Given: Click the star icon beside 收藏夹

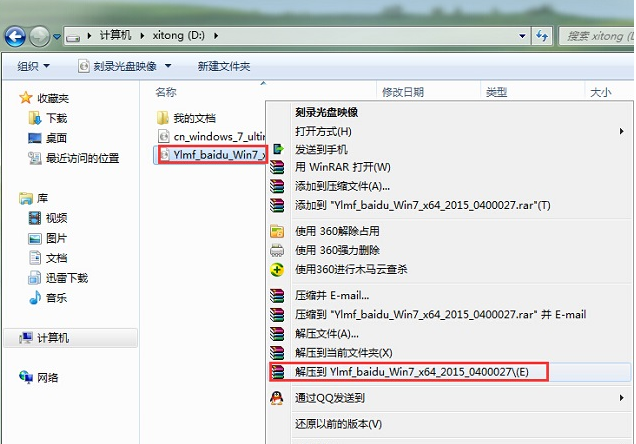Looking at the screenshot, I should (x=26, y=98).
